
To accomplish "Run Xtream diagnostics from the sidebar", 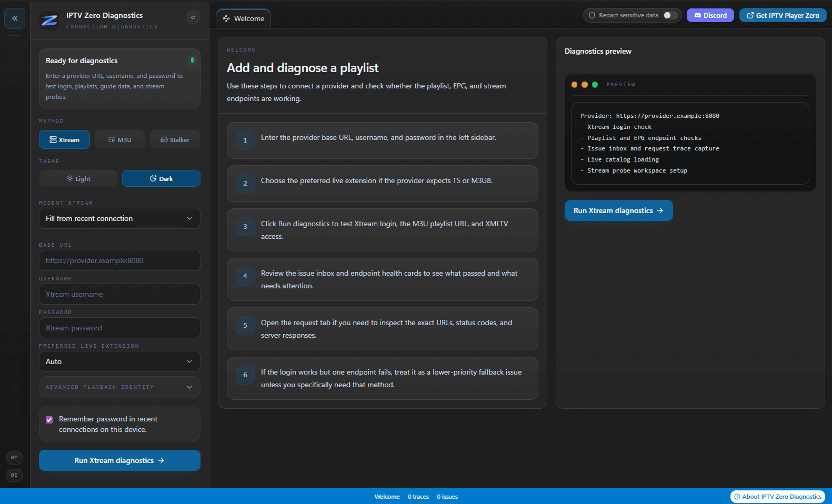I will 119,460.
